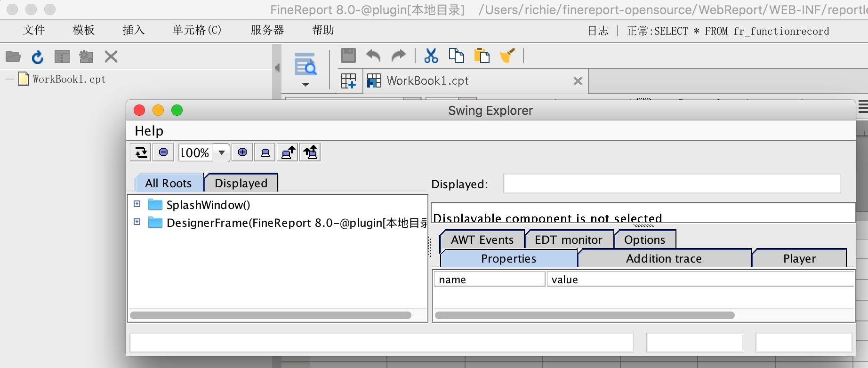Expand the DesignerFrame tree node
Viewport: 868px width, 368px height.
point(137,222)
